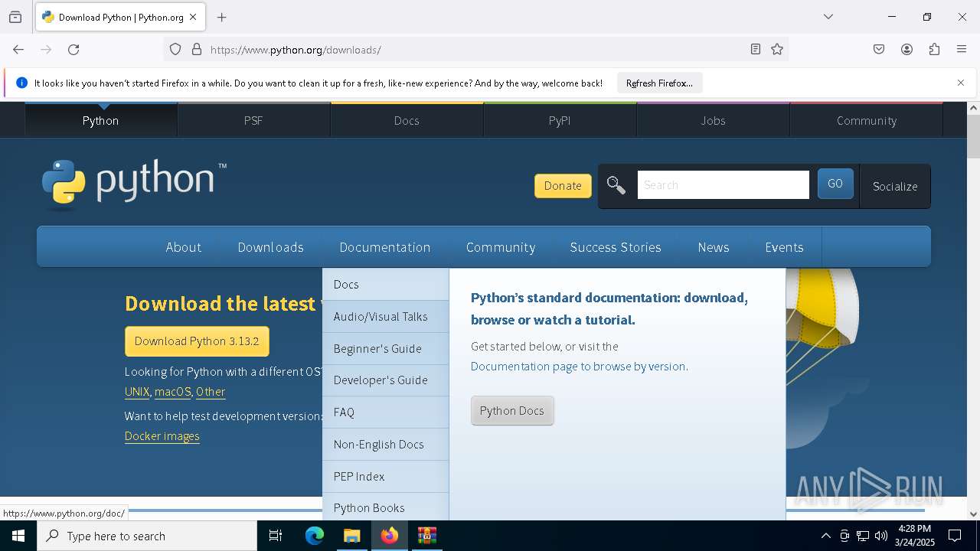Open volume control speaker icon
This screenshot has width=980, height=551.
pyautogui.click(x=881, y=536)
